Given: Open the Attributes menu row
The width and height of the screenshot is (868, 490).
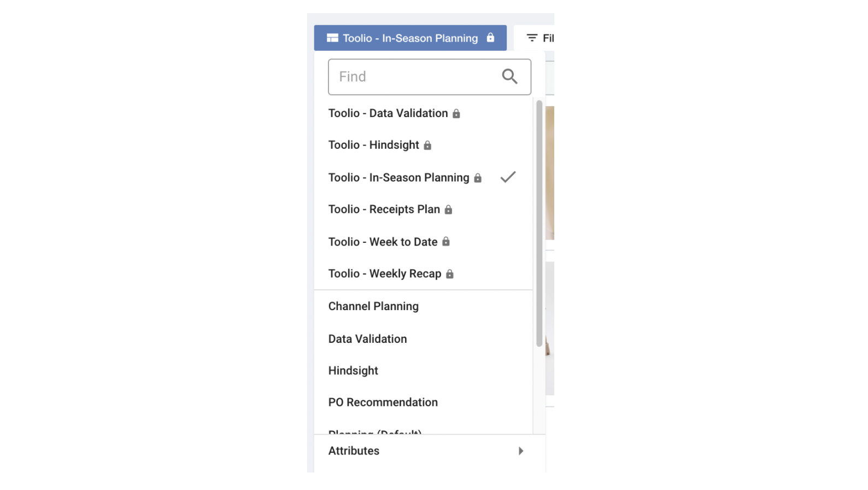Looking at the screenshot, I should coord(430,451).
